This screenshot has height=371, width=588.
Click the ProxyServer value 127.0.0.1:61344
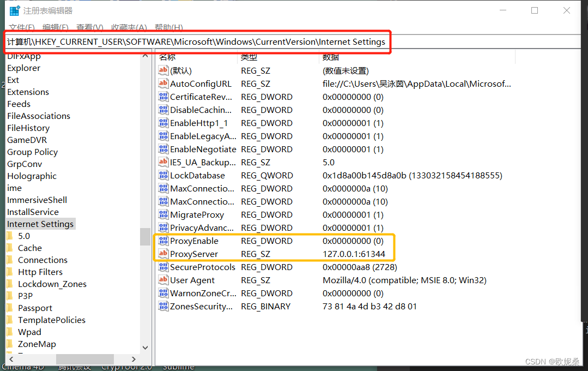click(x=354, y=254)
